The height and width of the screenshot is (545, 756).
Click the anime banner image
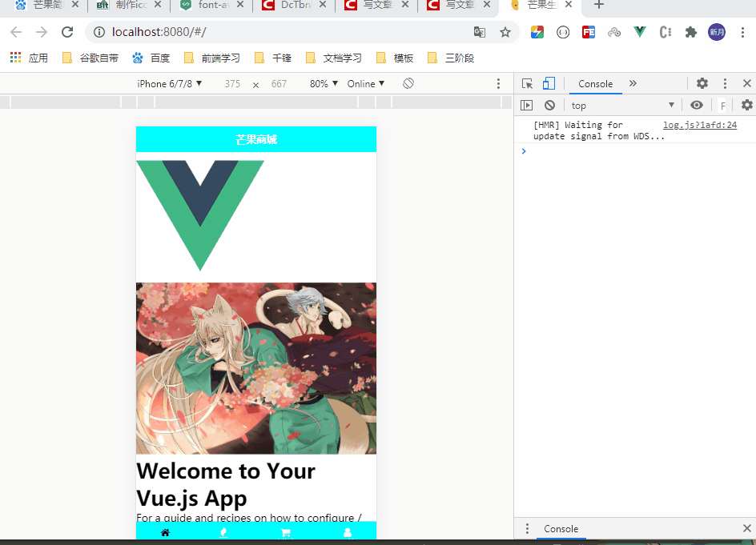pyautogui.click(x=256, y=368)
